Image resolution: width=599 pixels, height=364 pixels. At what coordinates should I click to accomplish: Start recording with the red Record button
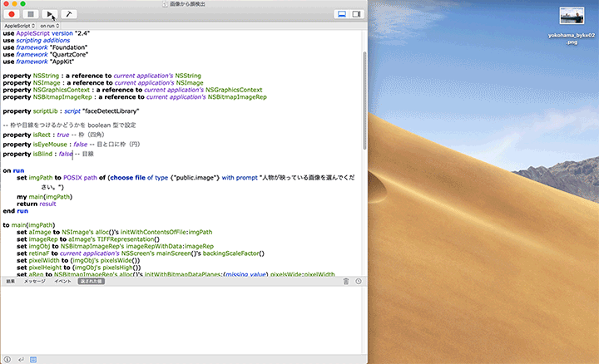(12, 14)
